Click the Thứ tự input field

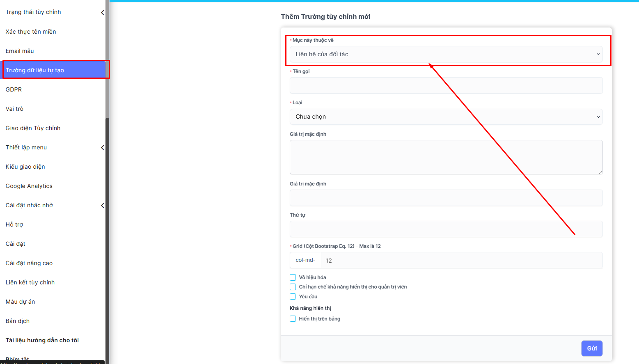click(x=446, y=229)
